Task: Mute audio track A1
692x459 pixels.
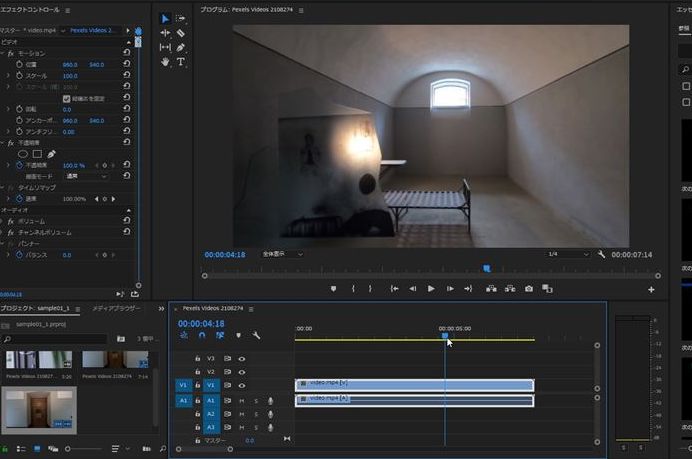Action: point(242,400)
